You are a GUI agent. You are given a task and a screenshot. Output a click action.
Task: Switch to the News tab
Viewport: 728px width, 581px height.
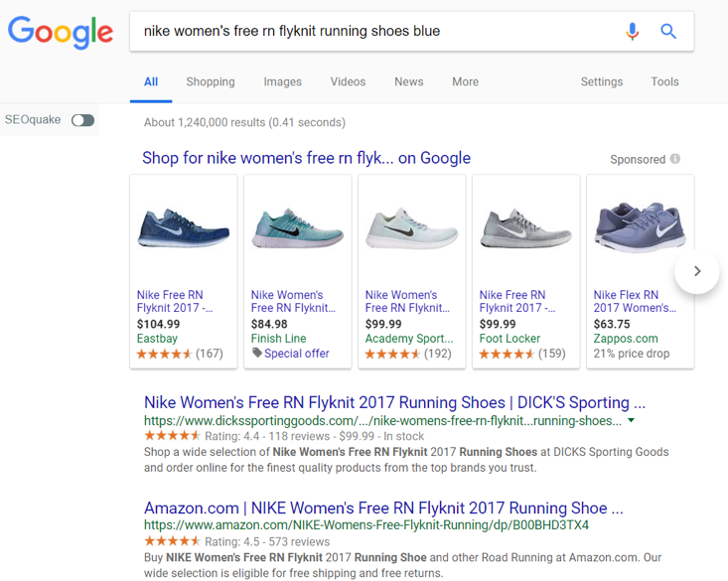coord(408,81)
